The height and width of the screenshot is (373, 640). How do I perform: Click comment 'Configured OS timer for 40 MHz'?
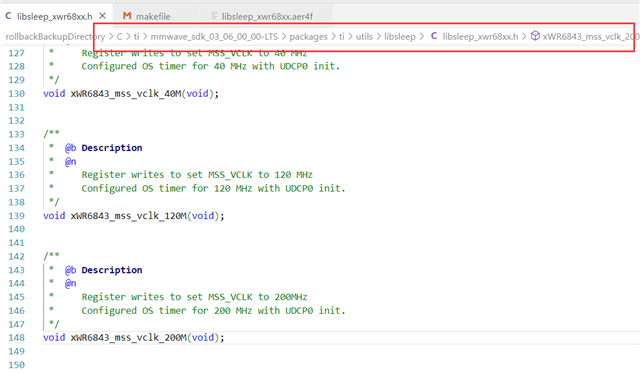click(164, 67)
